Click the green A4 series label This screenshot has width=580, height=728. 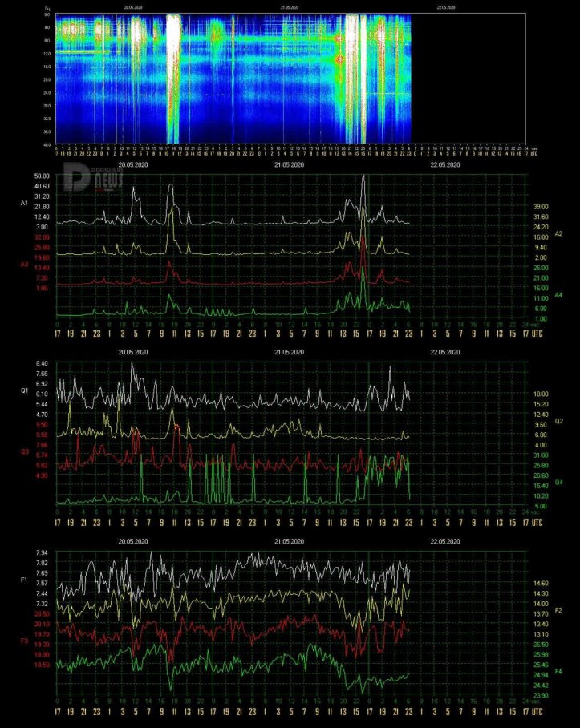pyautogui.click(x=559, y=294)
